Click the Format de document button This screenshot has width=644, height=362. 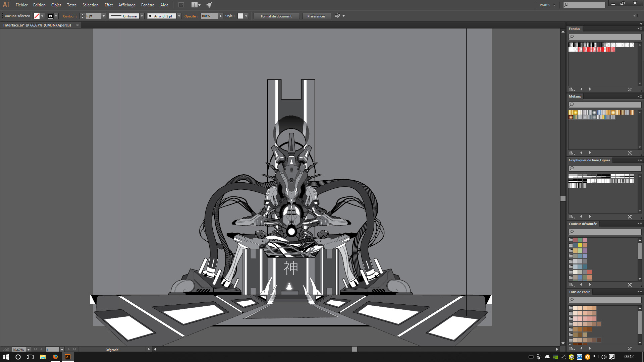pos(276,16)
